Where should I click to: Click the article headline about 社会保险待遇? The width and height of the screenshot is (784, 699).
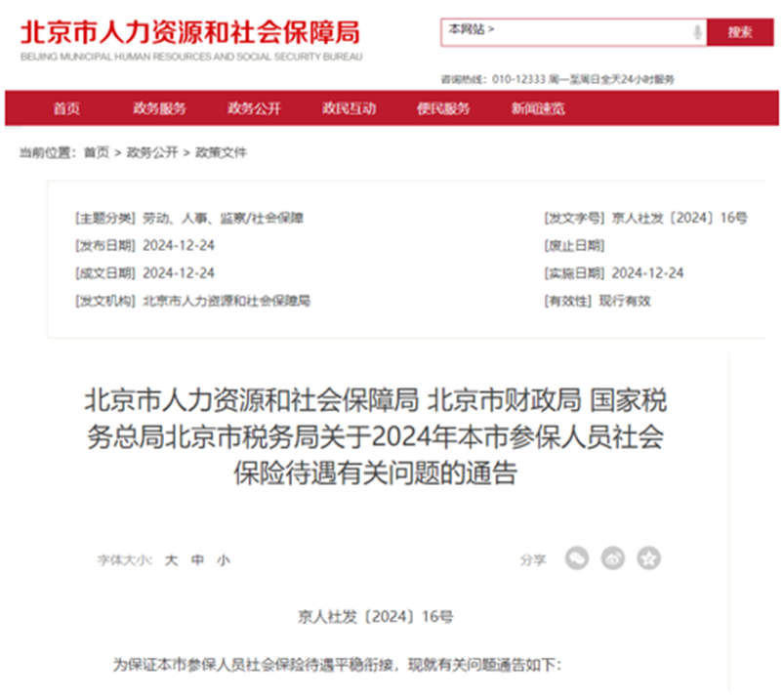click(376, 436)
